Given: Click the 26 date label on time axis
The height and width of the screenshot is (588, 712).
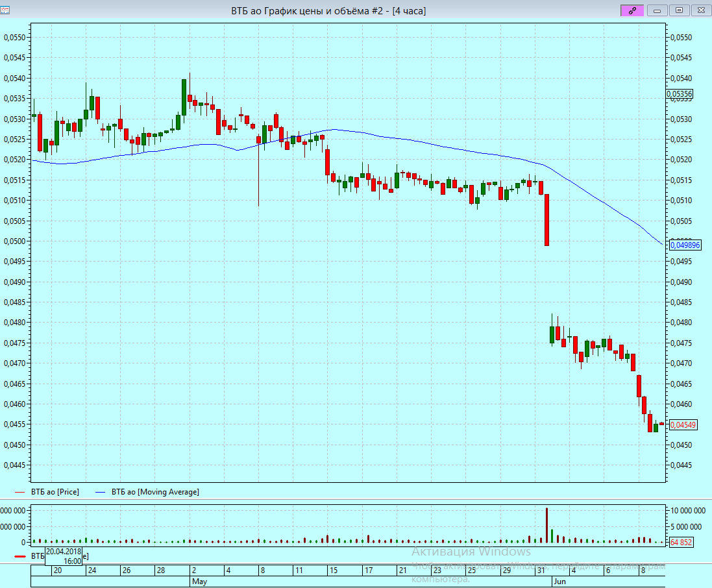Looking at the screenshot, I should point(127,570).
